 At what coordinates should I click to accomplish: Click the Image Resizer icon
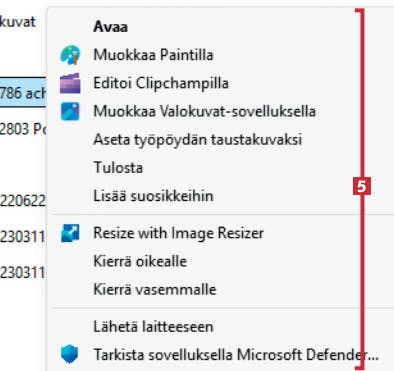pos(70,233)
